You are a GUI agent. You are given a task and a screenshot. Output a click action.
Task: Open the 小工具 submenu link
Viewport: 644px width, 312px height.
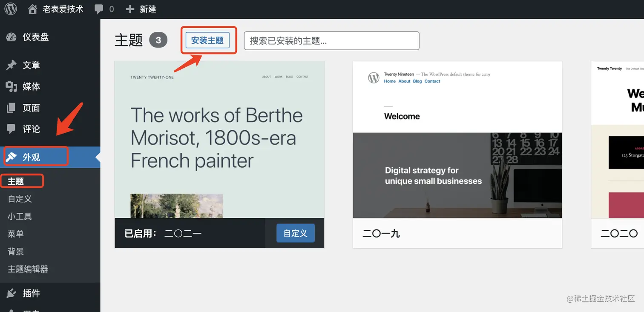point(20,216)
